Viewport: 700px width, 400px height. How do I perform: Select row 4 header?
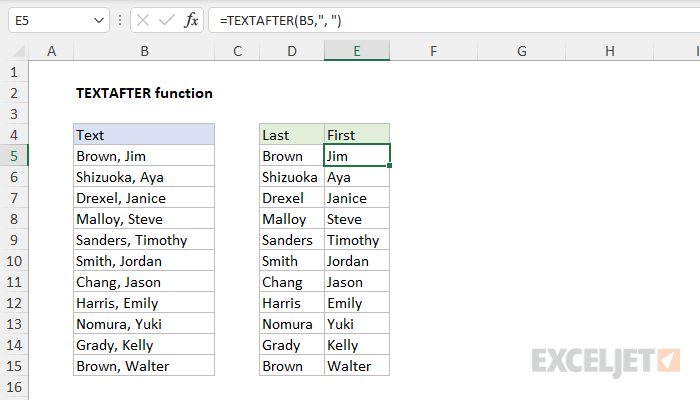14,135
